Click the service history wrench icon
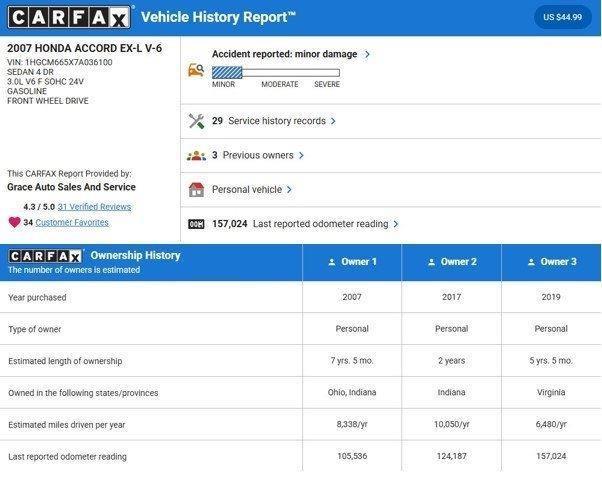 click(x=196, y=121)
